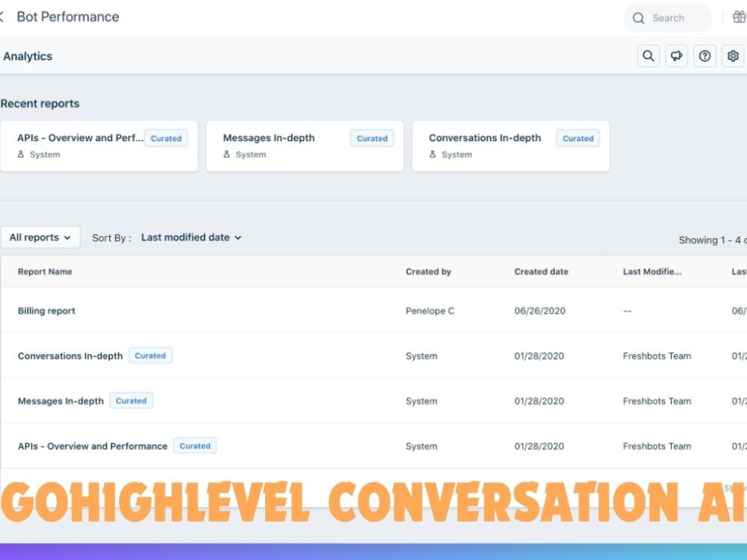747x560 pixels.
Task: Click System creator in Conversations In-depth row
Action: (x=421, y=355)
